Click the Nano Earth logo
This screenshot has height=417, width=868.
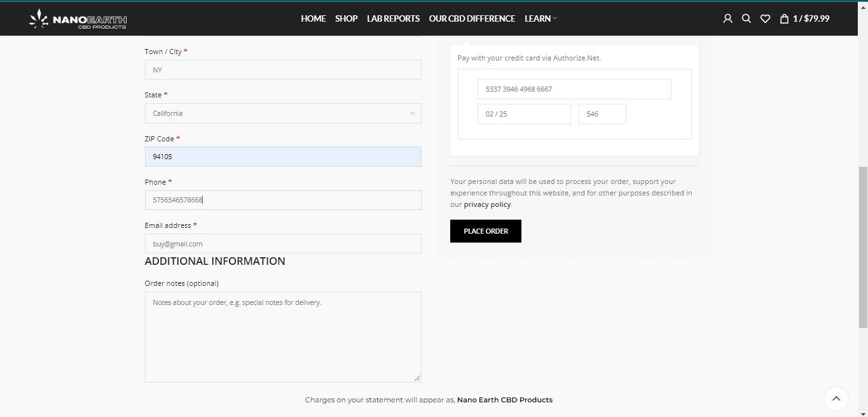click(76, 18)
